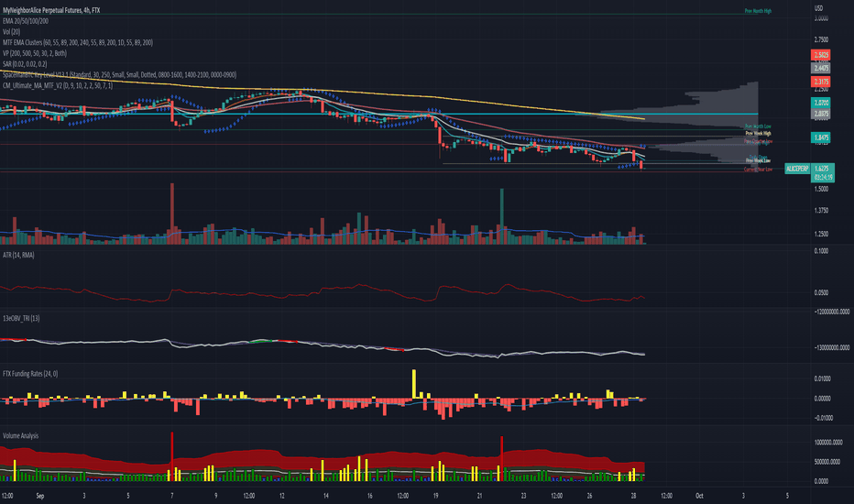
Task: Click the 28 date on the time axis
Action: [x=633, y=496]
